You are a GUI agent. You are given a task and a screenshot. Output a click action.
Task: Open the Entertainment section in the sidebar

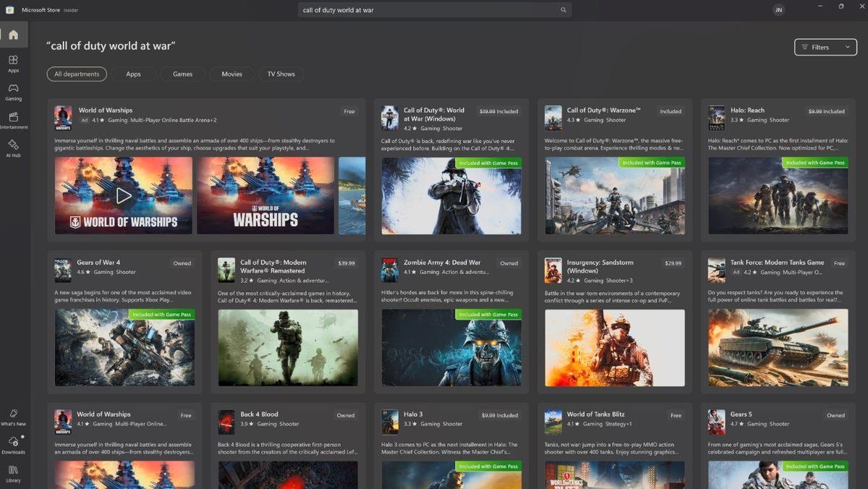click(13, 120)
